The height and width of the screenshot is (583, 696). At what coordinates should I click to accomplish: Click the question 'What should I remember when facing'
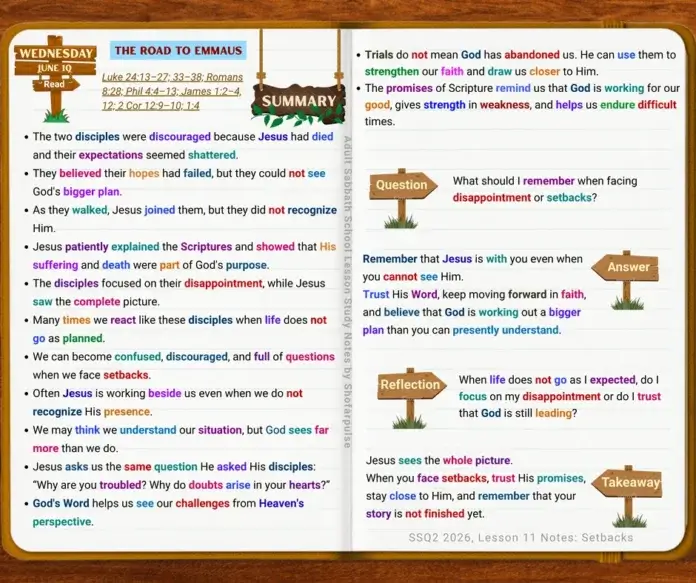(545, 181)
